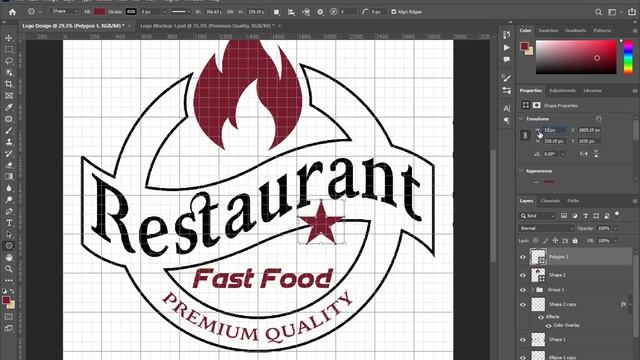Open the layer Fill percentage dropdown

(616, 241)
